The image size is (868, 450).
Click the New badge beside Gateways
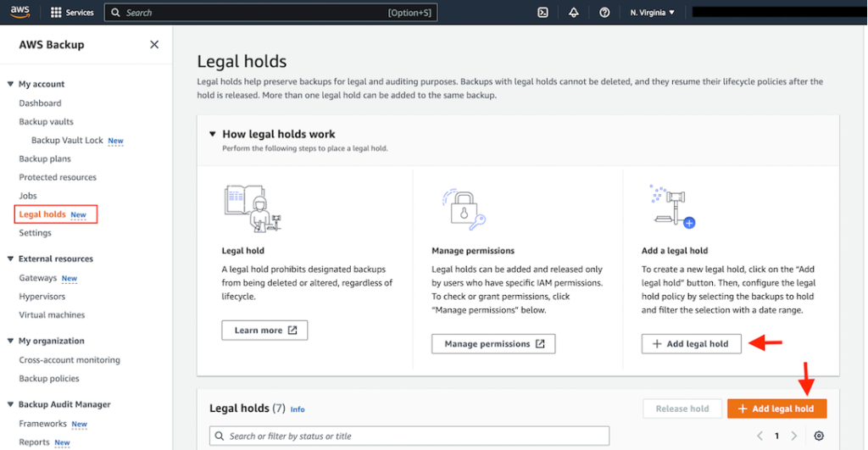click(70, 278)
